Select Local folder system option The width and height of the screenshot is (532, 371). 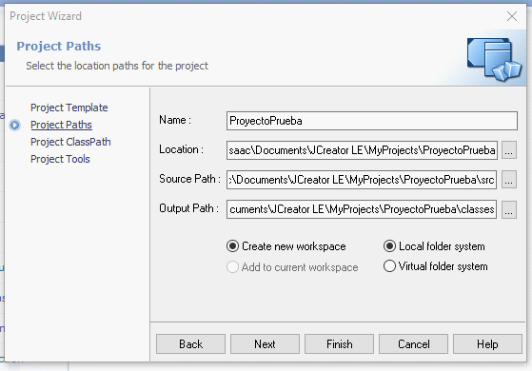pyautogui.click(x=434, y=246)
